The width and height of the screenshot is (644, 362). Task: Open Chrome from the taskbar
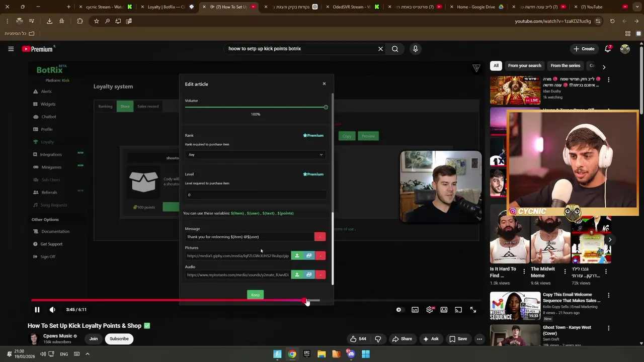pos(292,354)
